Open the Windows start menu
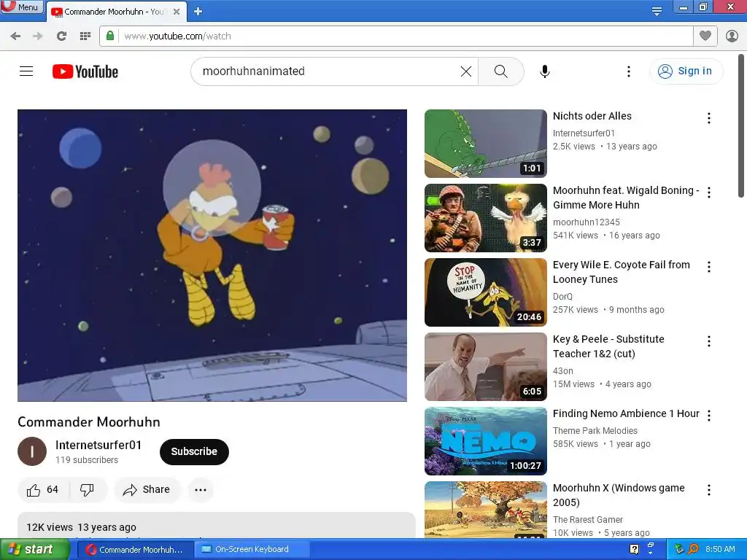Image resolution: width=747 pixels, height=560 pixels. click(x=34, y=549)
